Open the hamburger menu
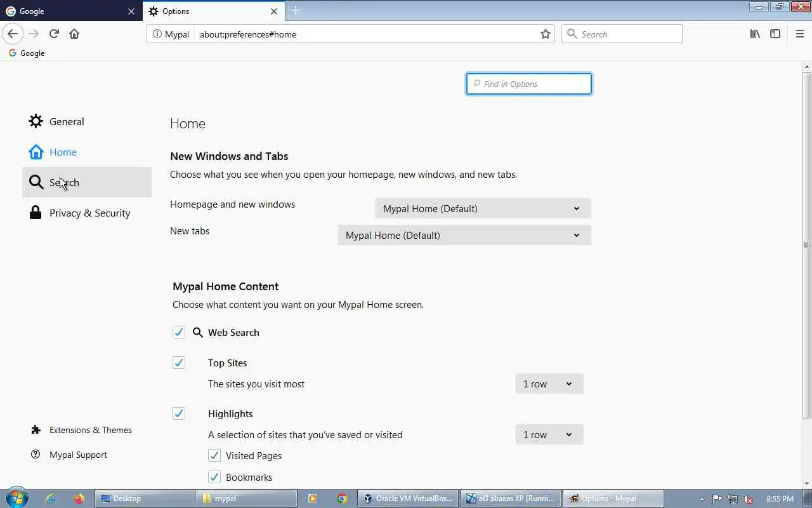Screen dimensions: 812x508 [x=799, y=34]
